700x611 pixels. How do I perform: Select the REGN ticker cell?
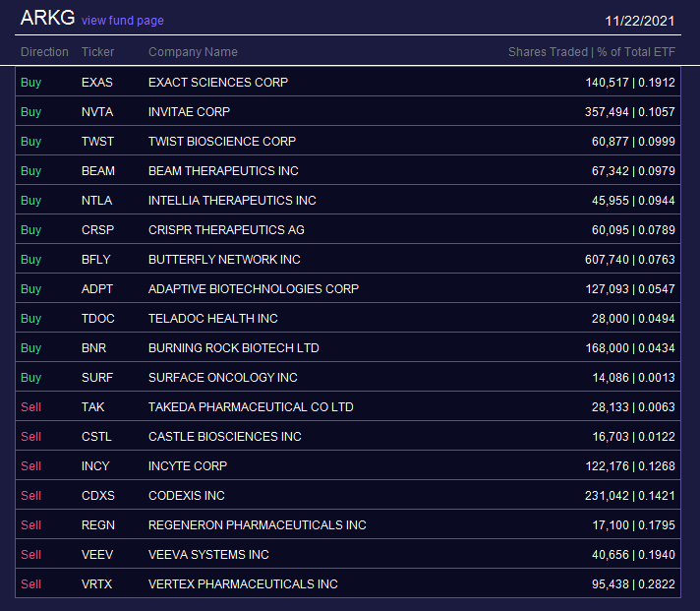(x=97, y=524)
